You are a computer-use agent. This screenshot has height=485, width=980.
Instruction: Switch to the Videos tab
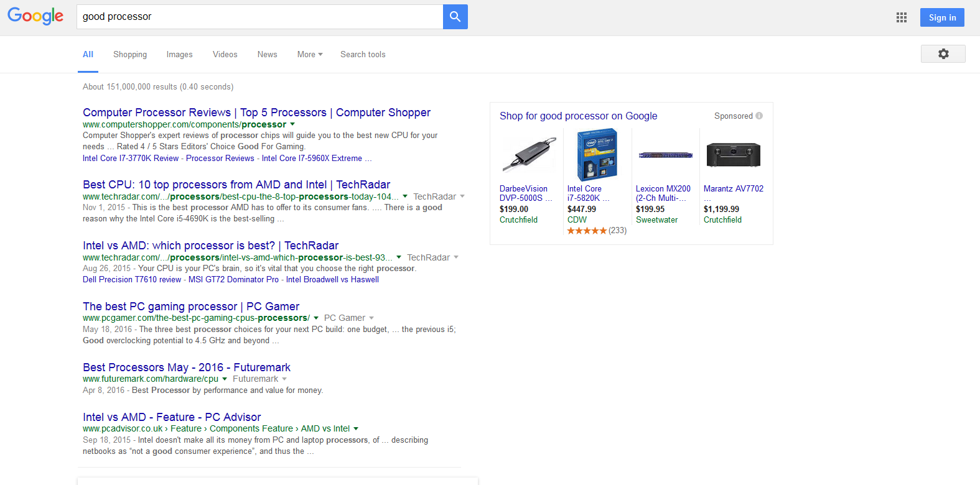(225, 54)
